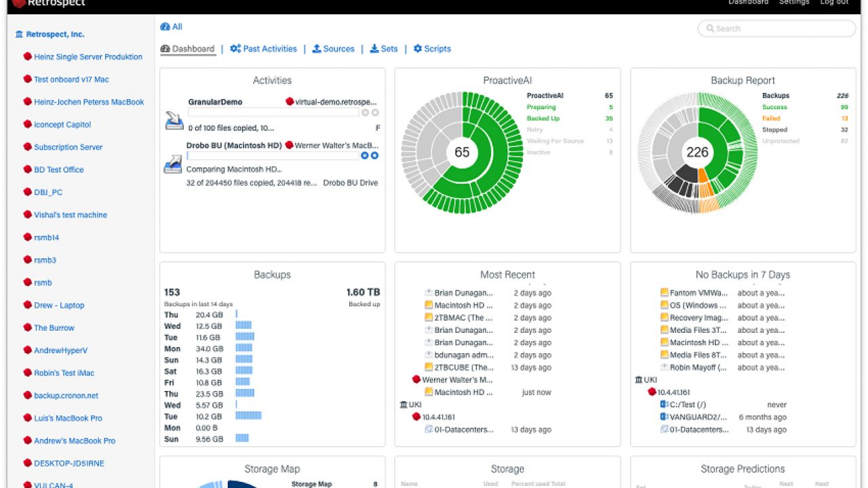
Task: Select rsmb14 in the sidebar
Action: (x=46, y=238)
